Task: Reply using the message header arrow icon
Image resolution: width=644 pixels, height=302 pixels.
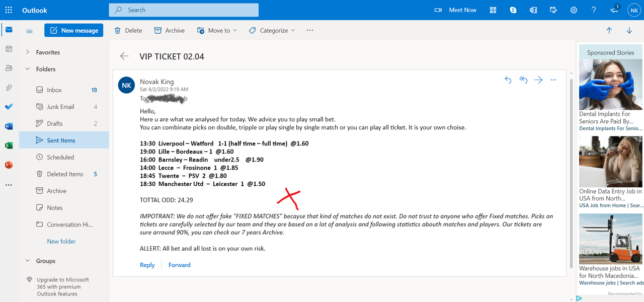Action: pyautogui.click(x=508, y=80)
